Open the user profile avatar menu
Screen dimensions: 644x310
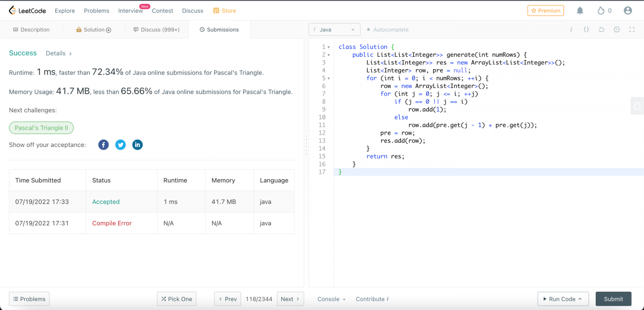pos(628,11)
